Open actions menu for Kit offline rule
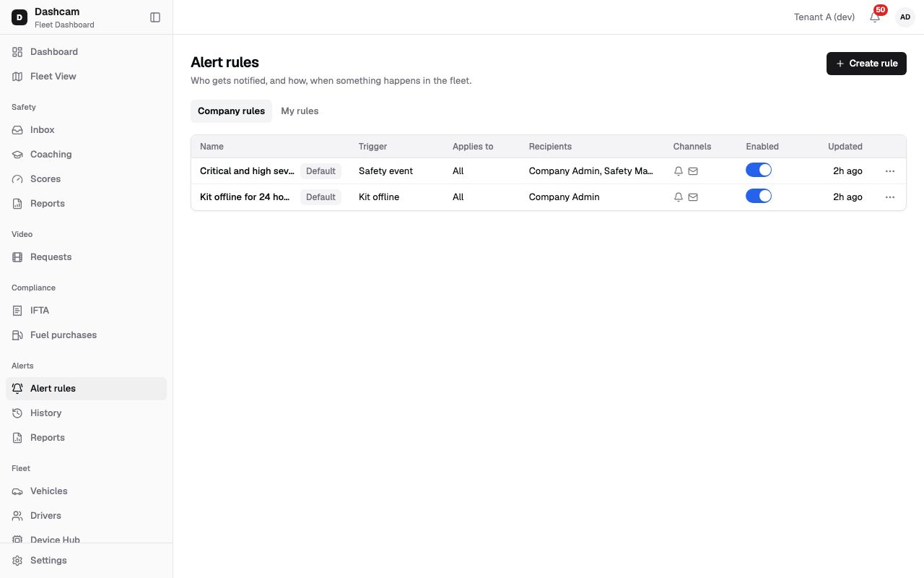 click(x=890, y=197)
